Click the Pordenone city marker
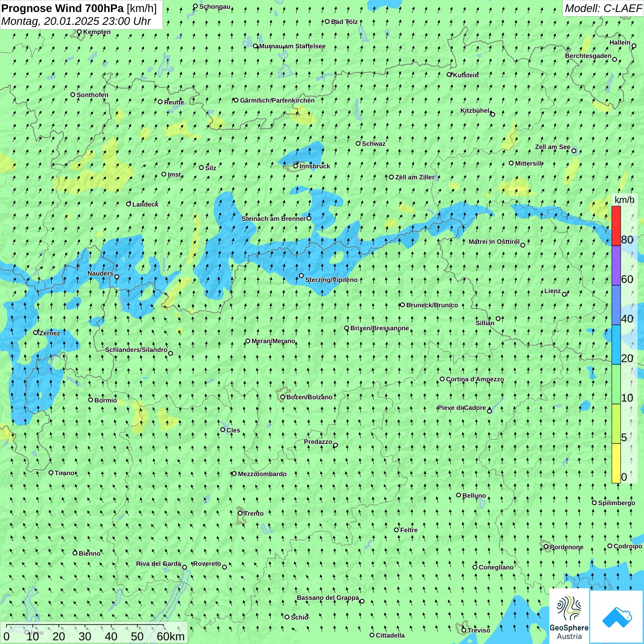The width and height of the screenshot is (644, 644). point(546,546)
